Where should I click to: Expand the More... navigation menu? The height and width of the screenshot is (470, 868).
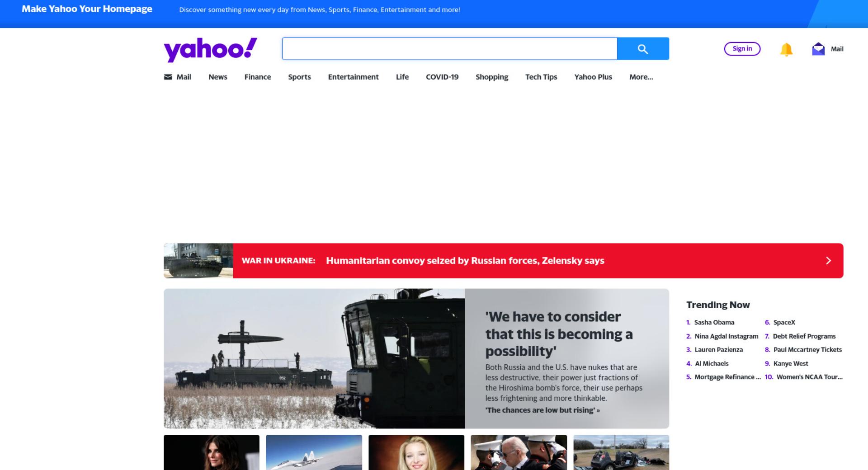tap(641, 77)
